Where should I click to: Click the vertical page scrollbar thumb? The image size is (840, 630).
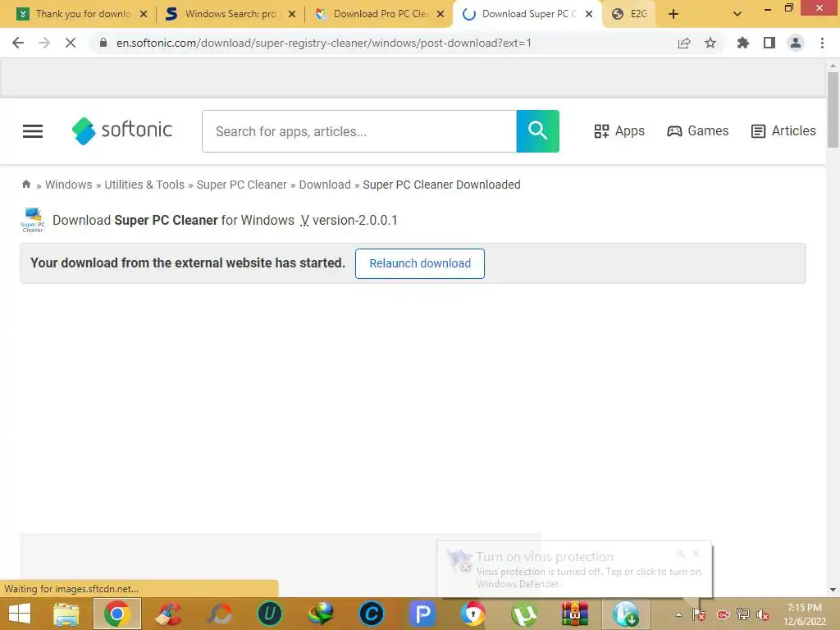(x=833, y=109)
